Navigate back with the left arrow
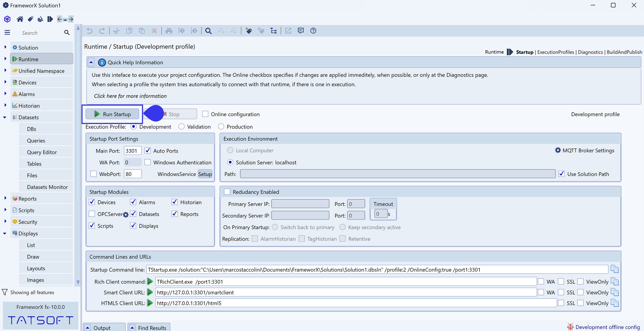 coord(59,19)
